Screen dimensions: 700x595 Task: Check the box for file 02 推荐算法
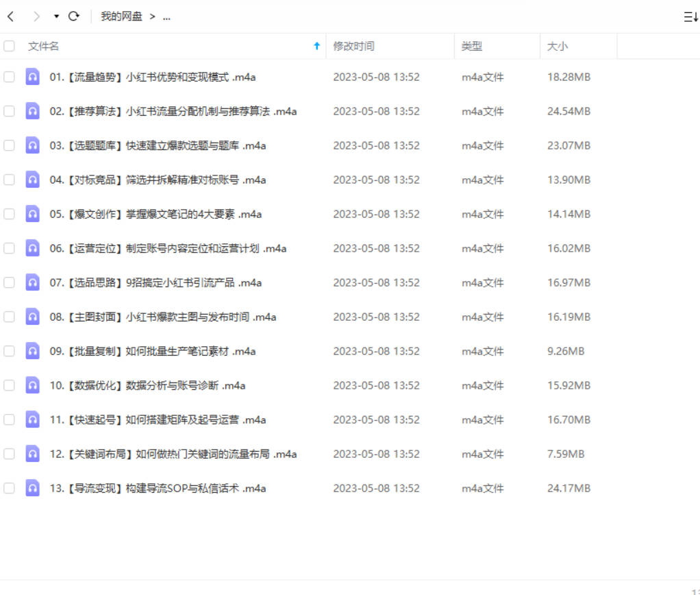pyautogui.click(x=9, y=111)
